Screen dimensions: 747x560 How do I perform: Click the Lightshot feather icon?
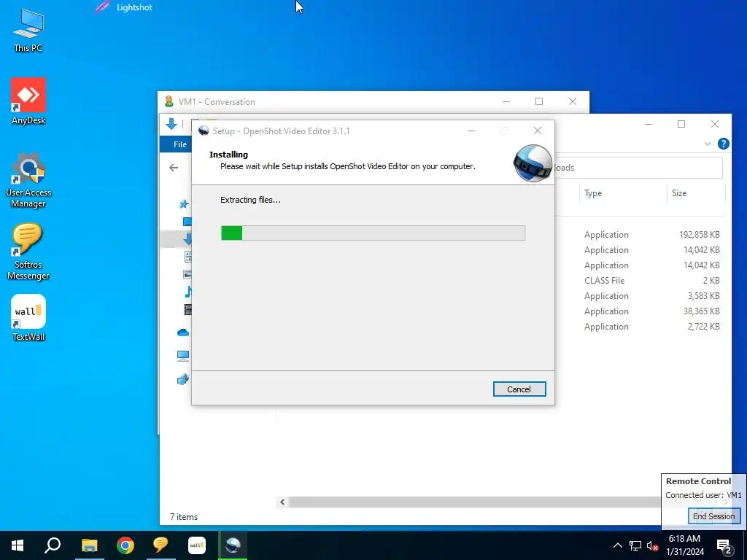[x=102, y=7]
